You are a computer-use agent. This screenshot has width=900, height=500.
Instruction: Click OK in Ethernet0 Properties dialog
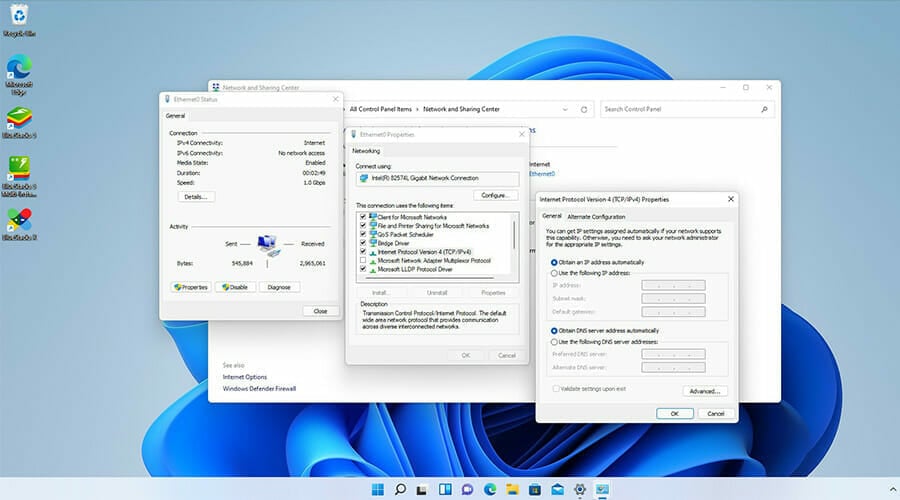[x=465, y=355]
